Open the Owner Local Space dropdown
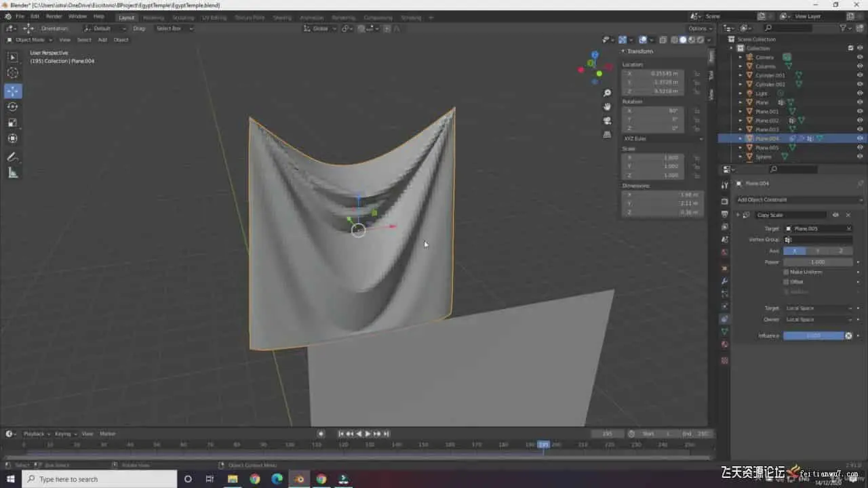 (818, 319)
